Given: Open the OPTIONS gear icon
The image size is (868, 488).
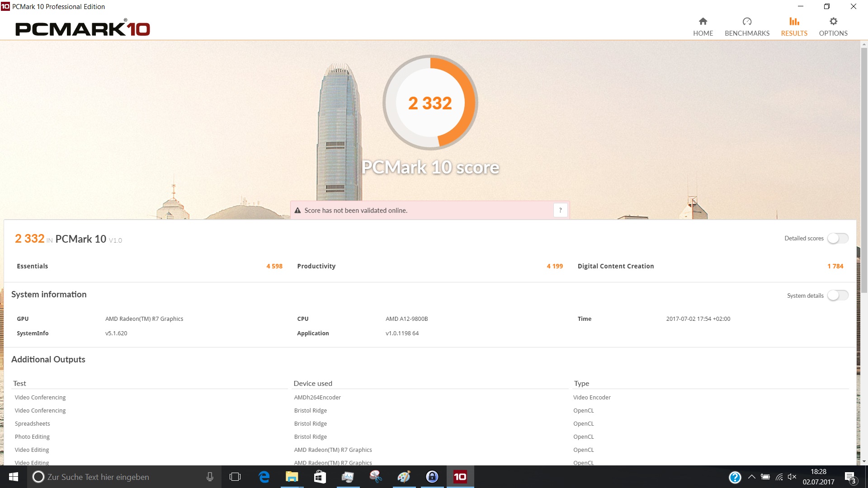Looking at the screenshot, I should tap(833, 22).
